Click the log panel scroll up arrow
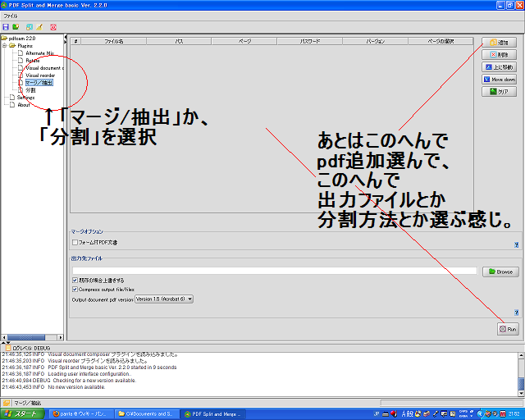 point(522,355)
